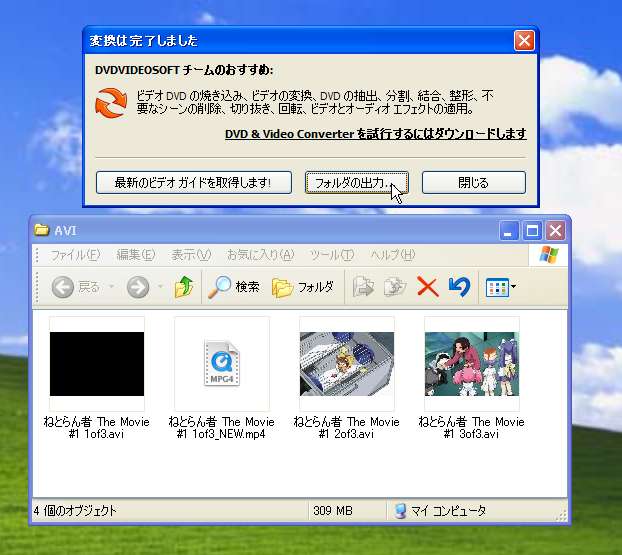Select the 1of3.avi black thumbnail

pyautogui.click(x=97, y=364)
